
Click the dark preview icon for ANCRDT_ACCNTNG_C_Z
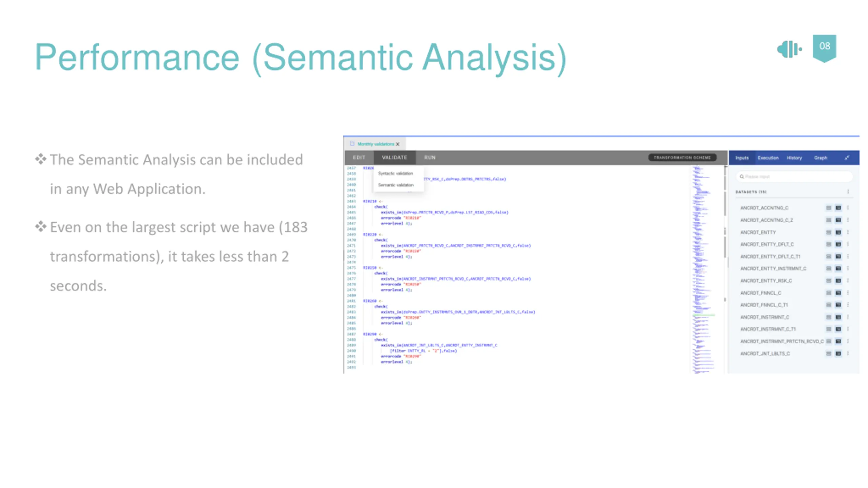838,220
